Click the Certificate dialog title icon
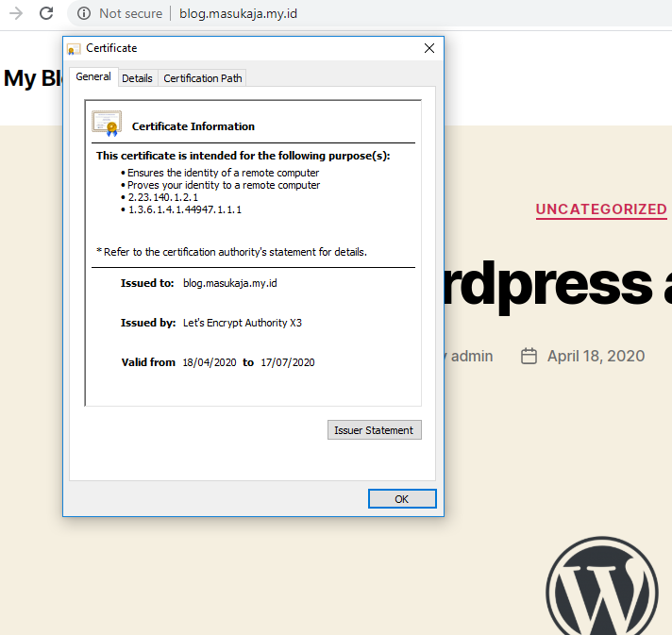Screen dimensions: 672x635 click(x=74, y=48)
